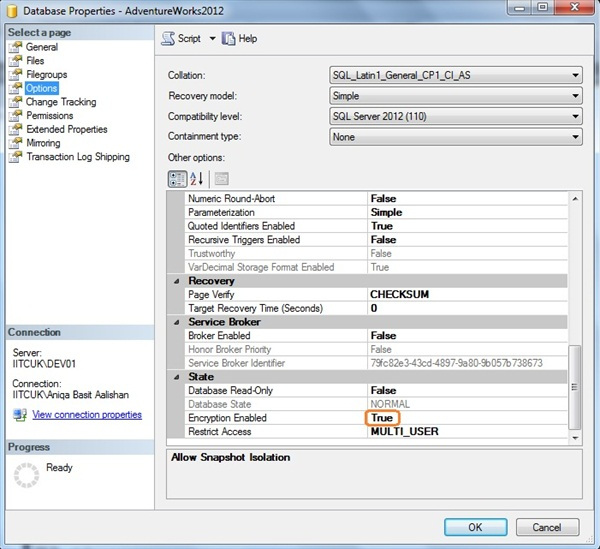Select the Page Verify CHECKSUM value
This screenshot has width=600, height=549.
399,295
